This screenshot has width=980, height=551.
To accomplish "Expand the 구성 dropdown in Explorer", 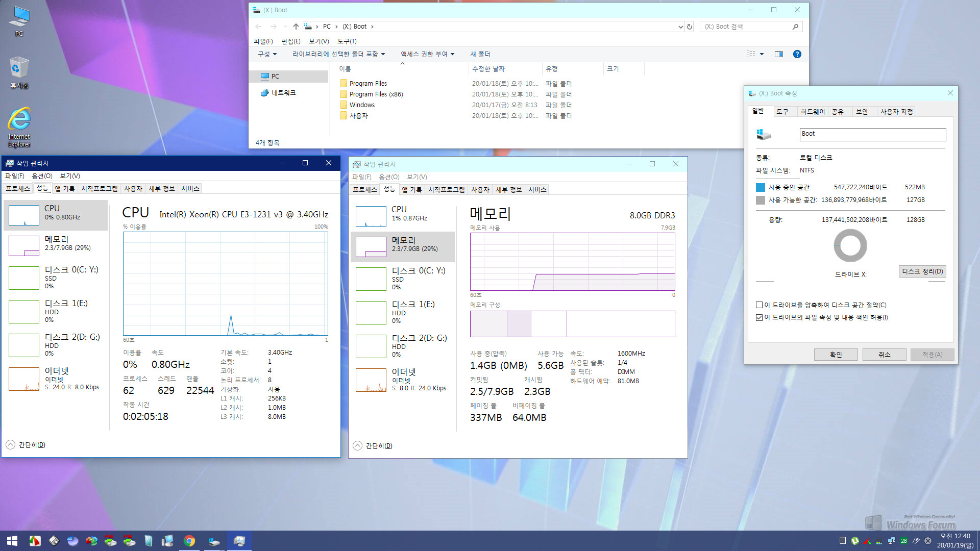I will pos(267,54).
